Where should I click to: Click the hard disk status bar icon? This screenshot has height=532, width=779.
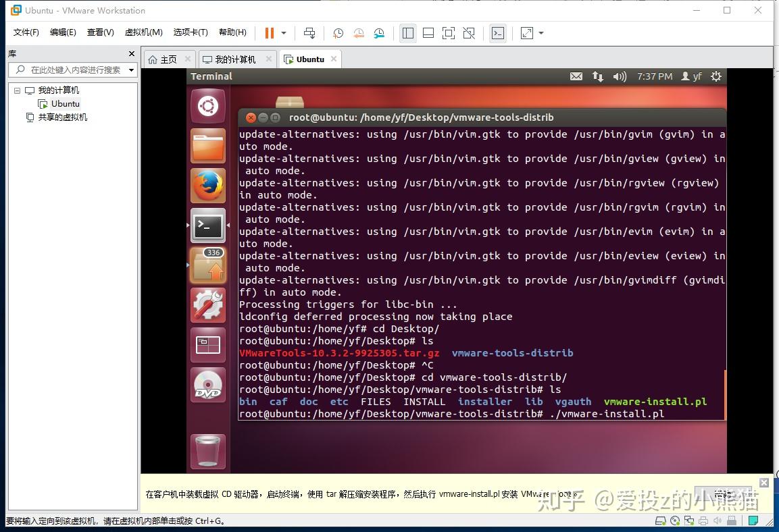pos(660,521)
